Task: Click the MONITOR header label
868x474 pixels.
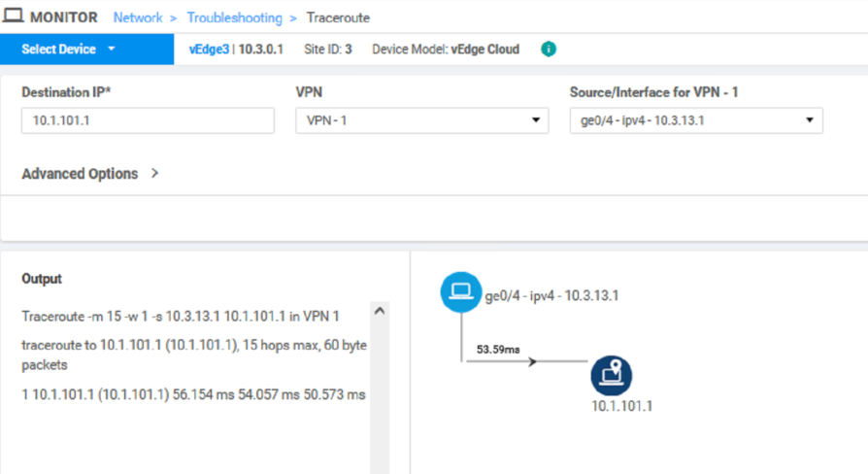Action: click(64, 17)
